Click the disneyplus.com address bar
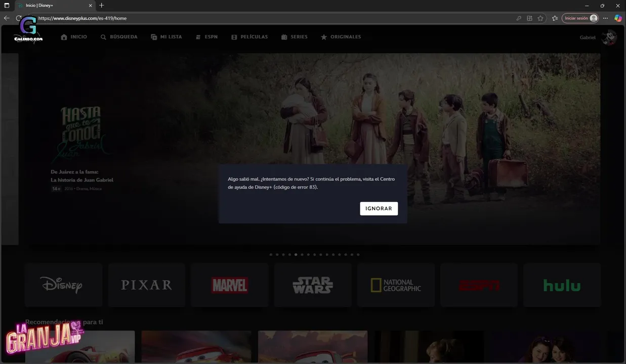626x364 pixels. tap(273, 18)
